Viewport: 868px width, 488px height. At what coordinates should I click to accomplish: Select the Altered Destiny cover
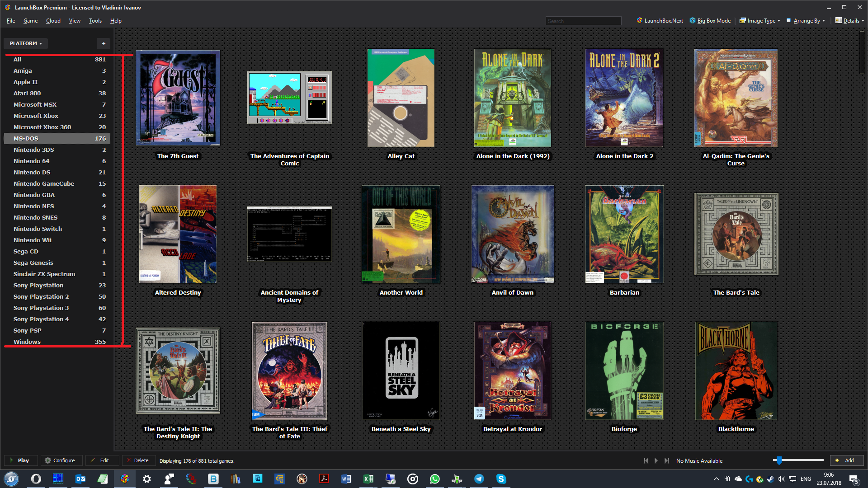coord(178,234)
